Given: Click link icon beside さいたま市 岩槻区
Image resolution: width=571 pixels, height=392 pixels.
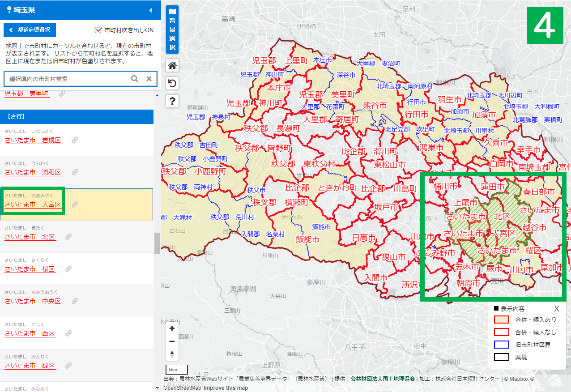Looking at the screenshot, I should [75, 140].
